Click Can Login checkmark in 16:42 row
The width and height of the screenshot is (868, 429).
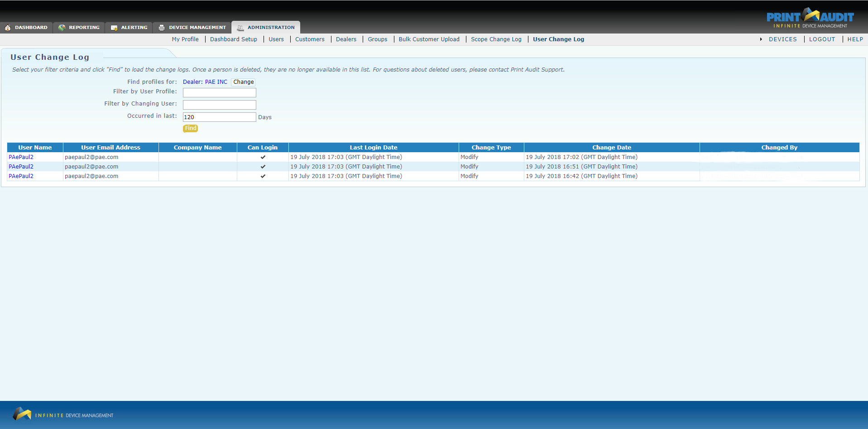(263, 176)
